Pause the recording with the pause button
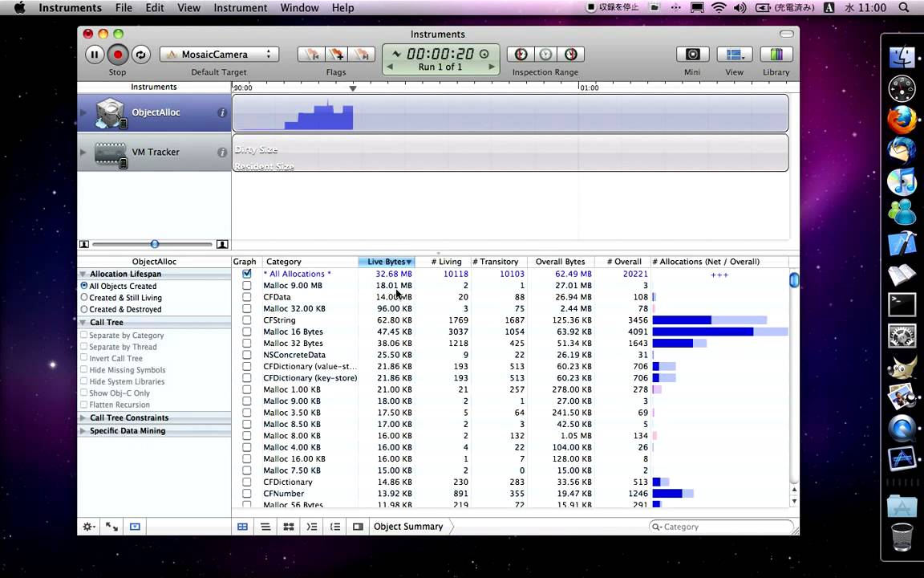The image size is (924, 578). [95, 55]
